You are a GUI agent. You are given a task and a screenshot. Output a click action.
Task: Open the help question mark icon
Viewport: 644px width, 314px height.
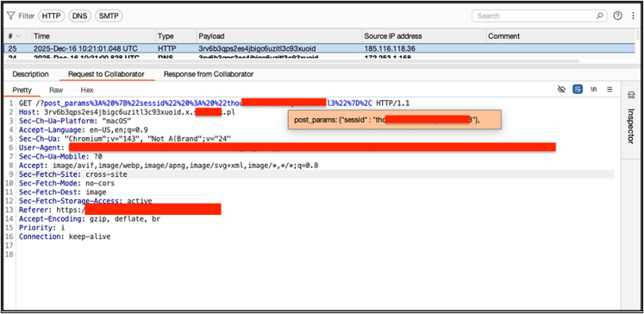pyautogui.click(x=618, y=16)
